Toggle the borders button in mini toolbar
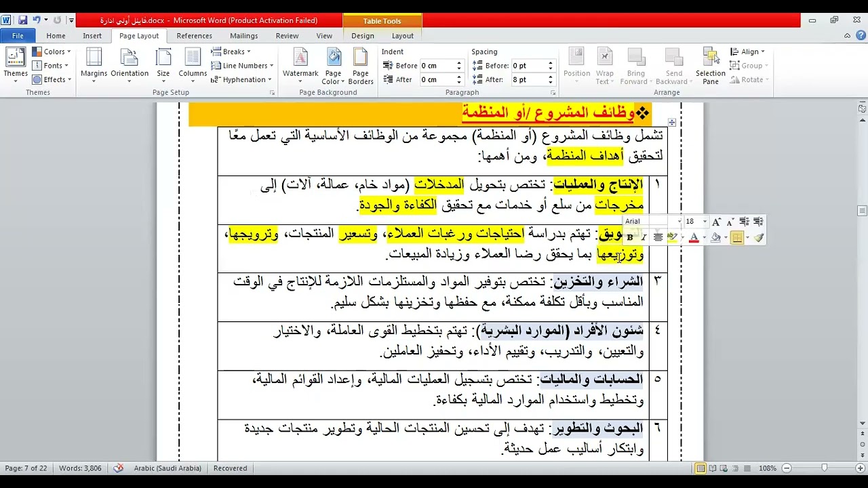 click(x=737, y=237)
